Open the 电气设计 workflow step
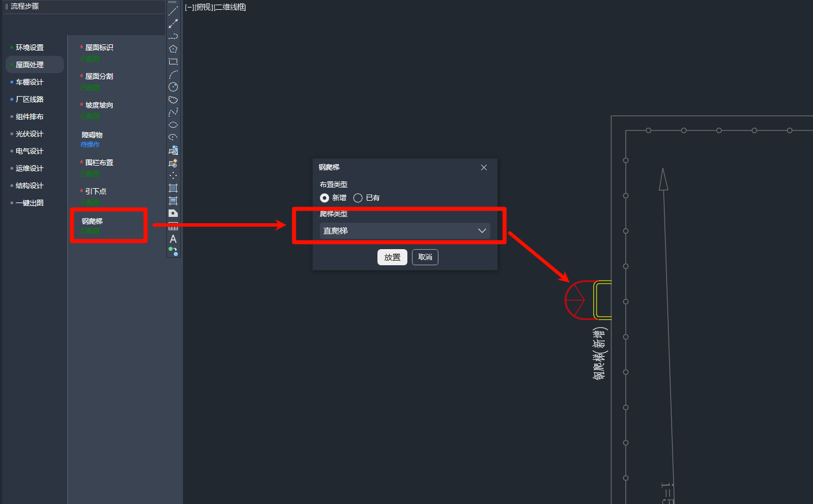This screenshot has width=813, height=504. [29, 151]
